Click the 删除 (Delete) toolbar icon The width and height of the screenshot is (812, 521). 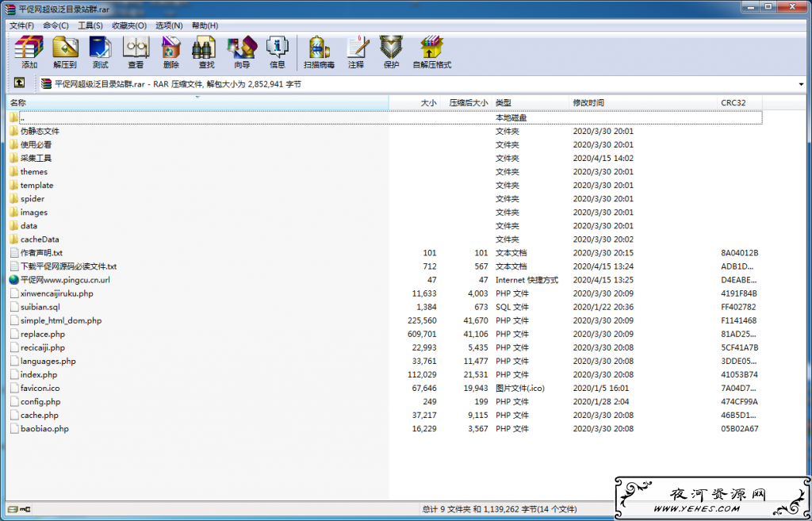click(171, 52)
